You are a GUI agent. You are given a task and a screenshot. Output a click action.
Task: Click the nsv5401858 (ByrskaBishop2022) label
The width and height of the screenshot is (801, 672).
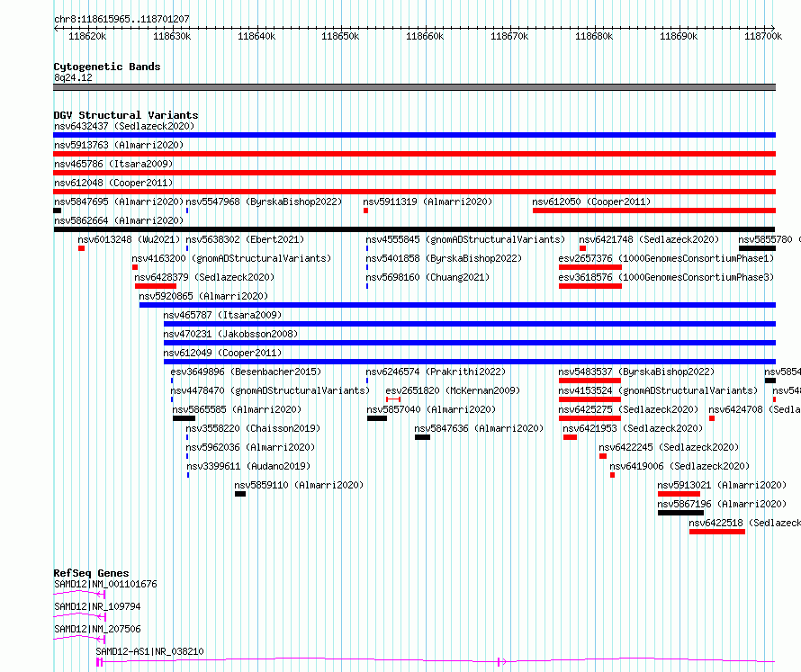tap(444, 258)
